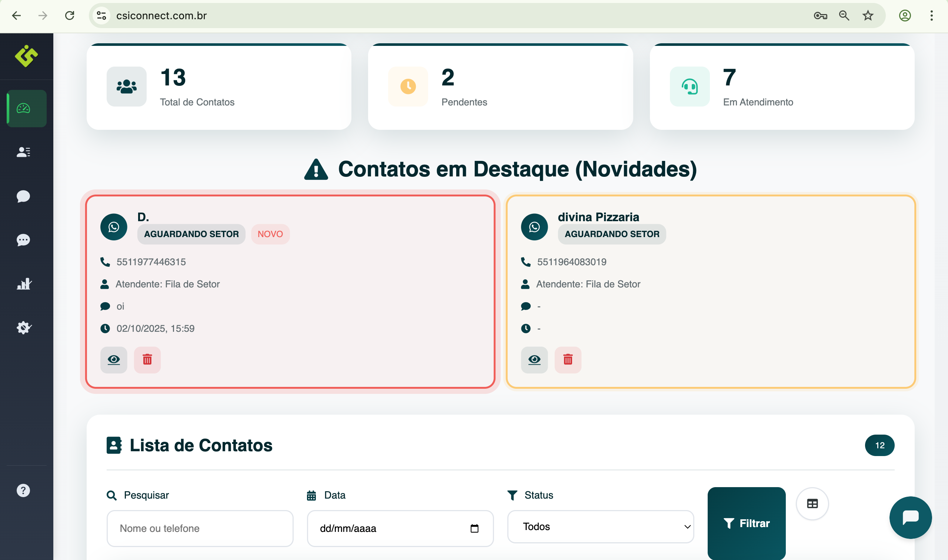Click the CSI Connect logo
The width and height of the screenshot is (948, 560).
(x=26, y=57)
